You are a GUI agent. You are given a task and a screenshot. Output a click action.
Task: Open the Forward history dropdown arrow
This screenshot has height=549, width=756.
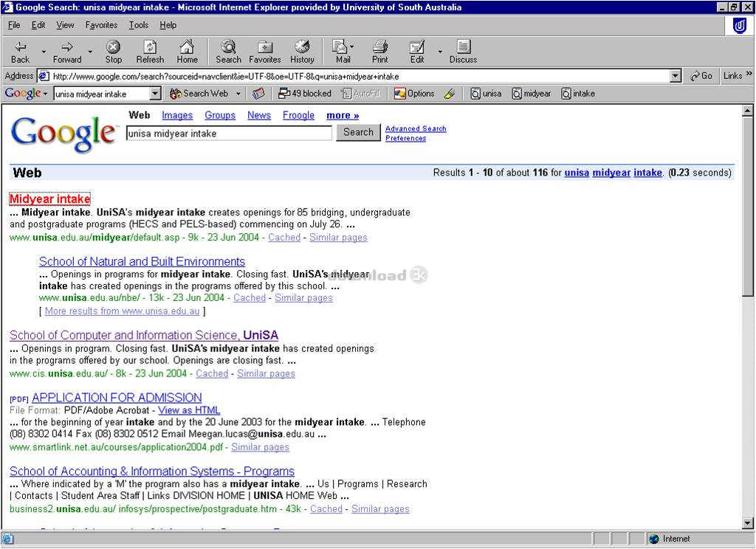pyautogui.click(x=90, y=52)
